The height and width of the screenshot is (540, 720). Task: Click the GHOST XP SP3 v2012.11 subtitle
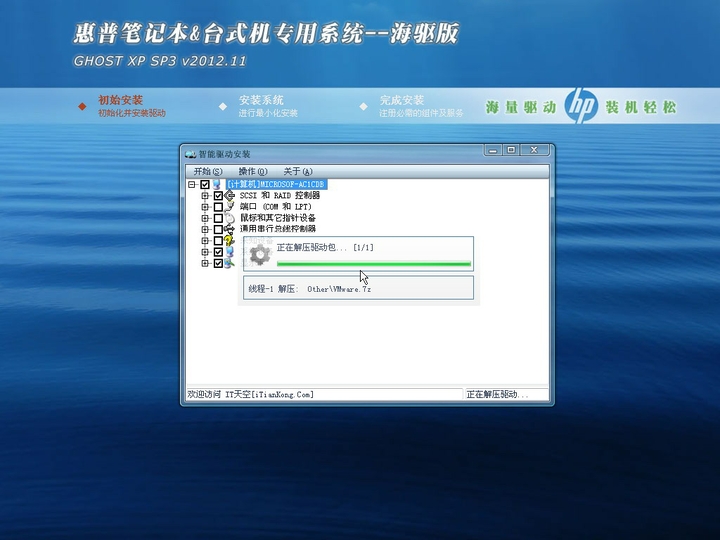point(160,61)
